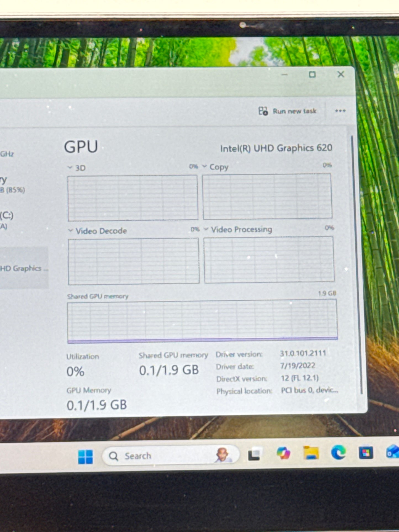Expand the Copy engine dropdown
The width and height of the screenshot is (399, 532).
click(205, 166)
